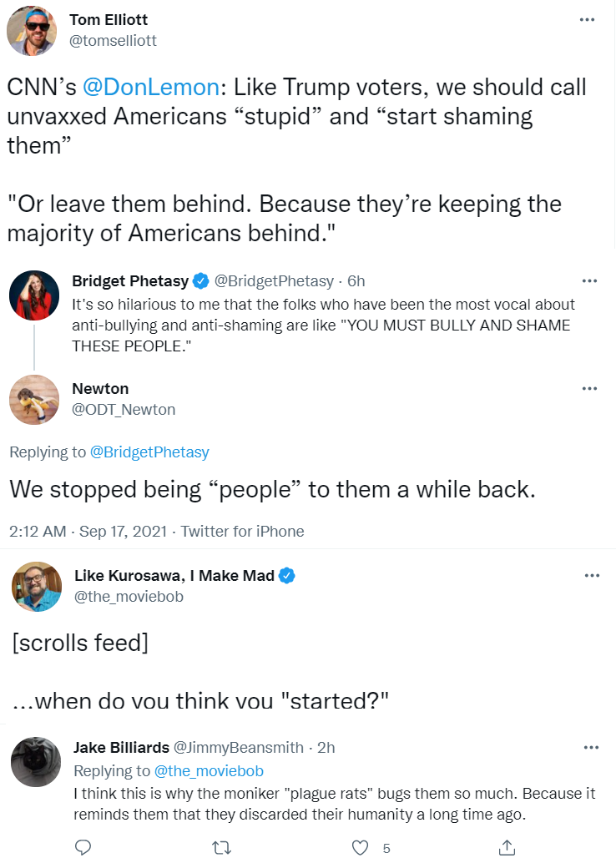Click Newton's profile avatar
The image size is (616, 863).
[x=34, y=399]
